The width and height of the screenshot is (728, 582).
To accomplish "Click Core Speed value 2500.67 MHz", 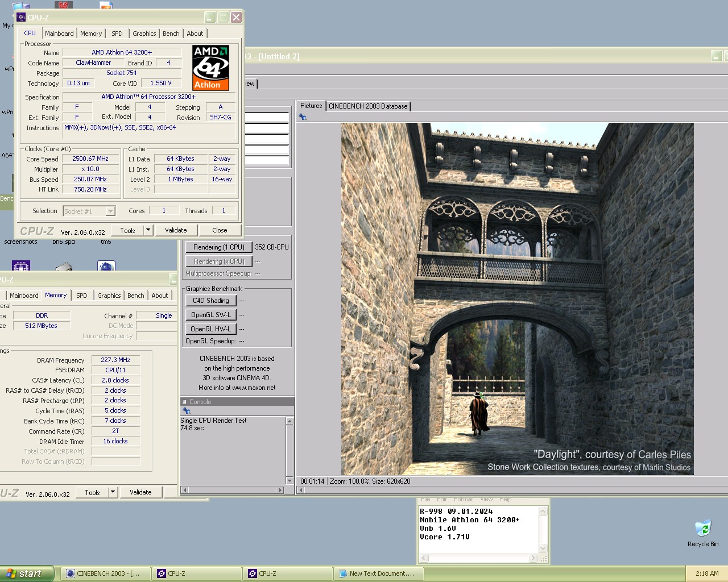I will [x=90, y=159].
